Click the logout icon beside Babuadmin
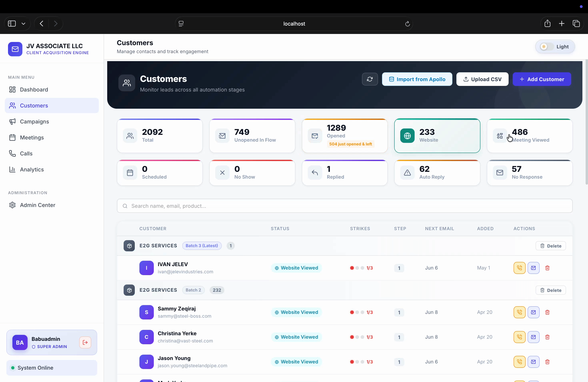 tap(85, 342)
